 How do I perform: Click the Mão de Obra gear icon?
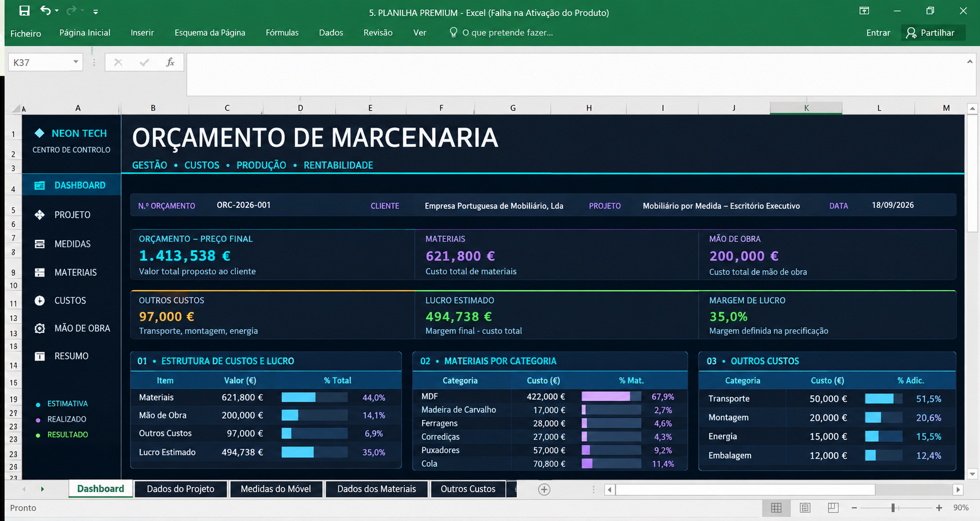[39, 328]
